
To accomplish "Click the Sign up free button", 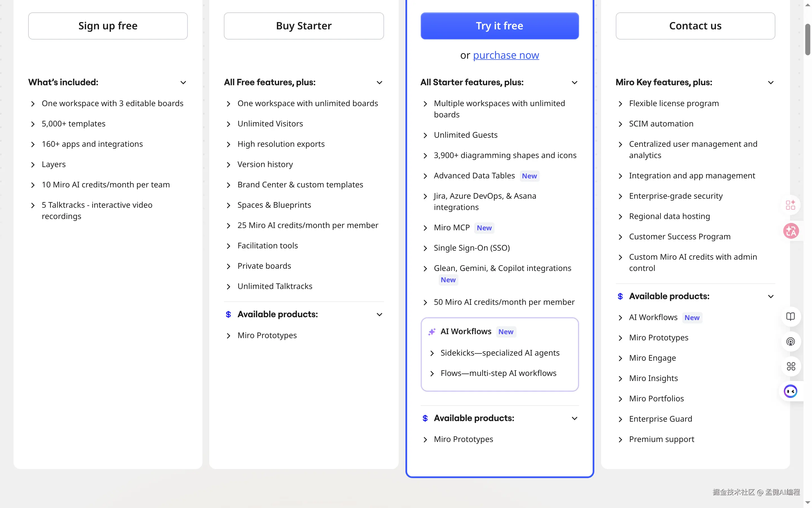I will pyautogui.click(x=108, y=26).
